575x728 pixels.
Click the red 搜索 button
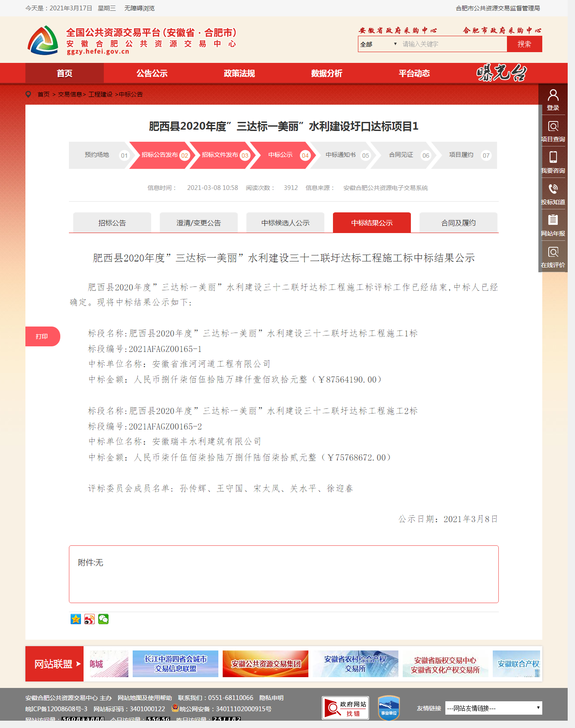pyautogui.click(x=524, y=44)
